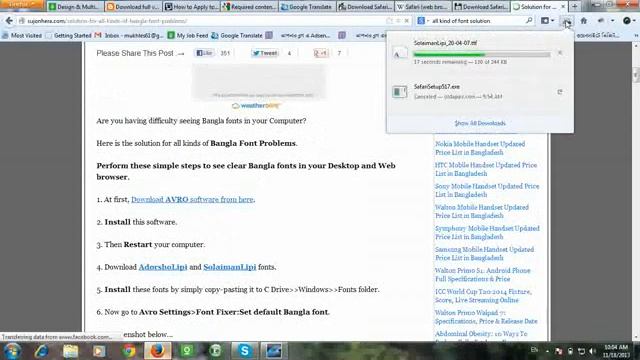Switch to the Safari (web browser) Wikipedia tab

(424, 7)
